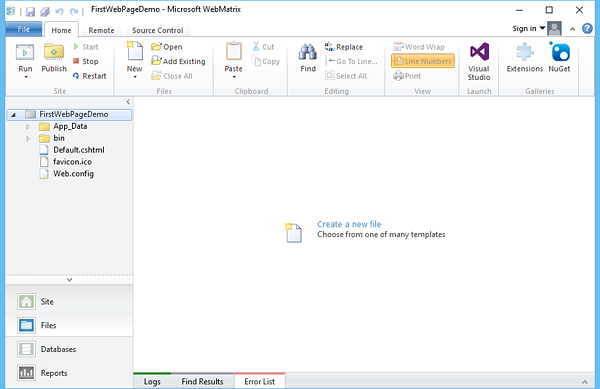Click the Find binoculars icon
600x389 pixels.
coord(308,52)
